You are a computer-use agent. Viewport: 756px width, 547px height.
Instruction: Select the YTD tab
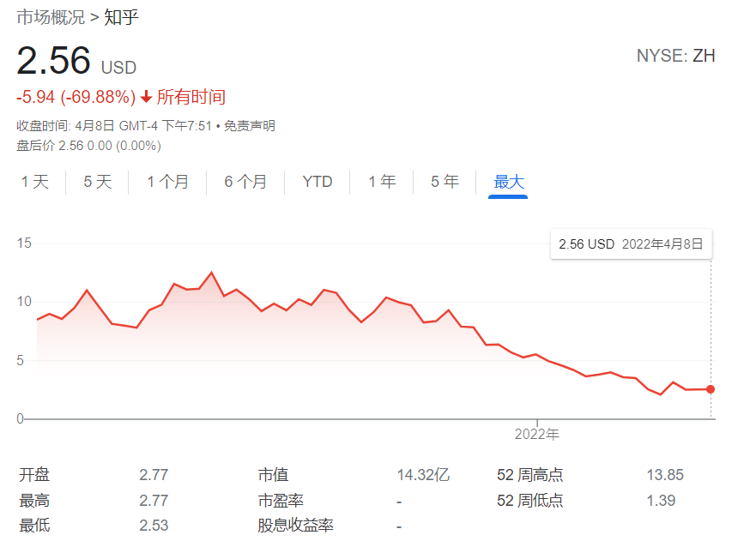pos(318,182)
